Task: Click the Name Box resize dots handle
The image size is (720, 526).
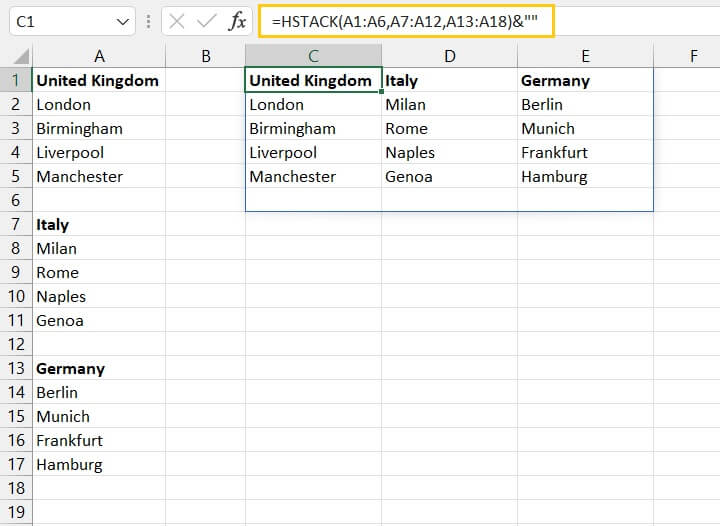Action: pos(150,20)
